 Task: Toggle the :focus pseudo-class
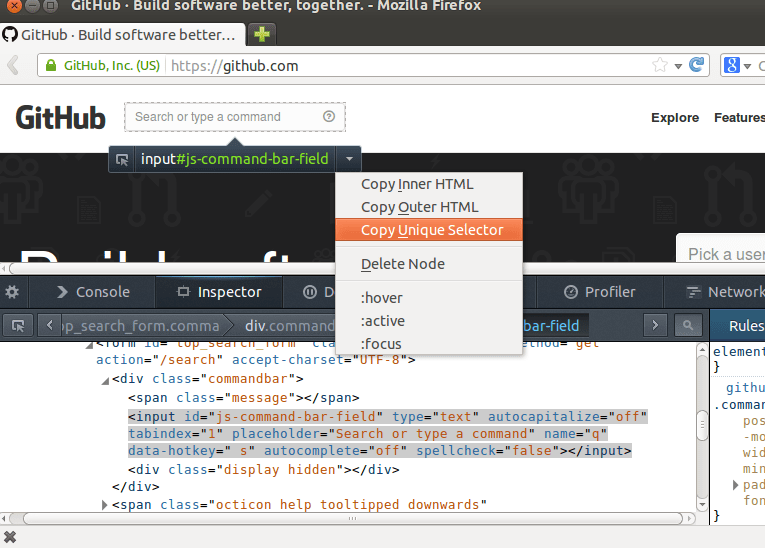tap(429, 344)
